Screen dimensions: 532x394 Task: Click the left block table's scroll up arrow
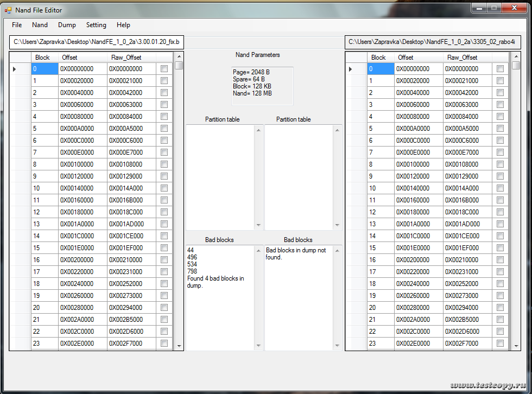click(179, 56)
